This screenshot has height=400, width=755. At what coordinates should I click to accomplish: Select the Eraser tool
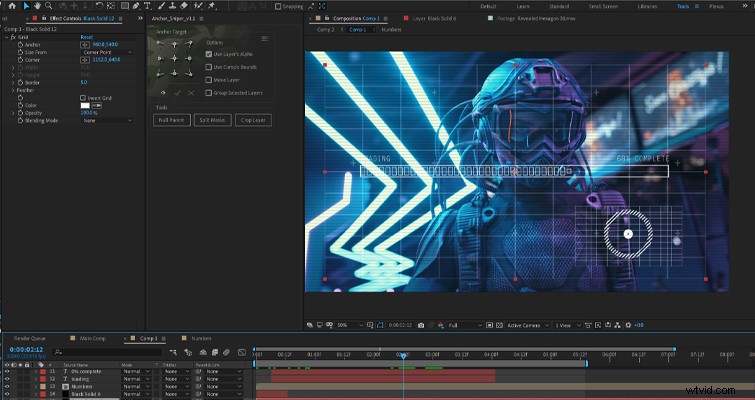tap(183, 6)
